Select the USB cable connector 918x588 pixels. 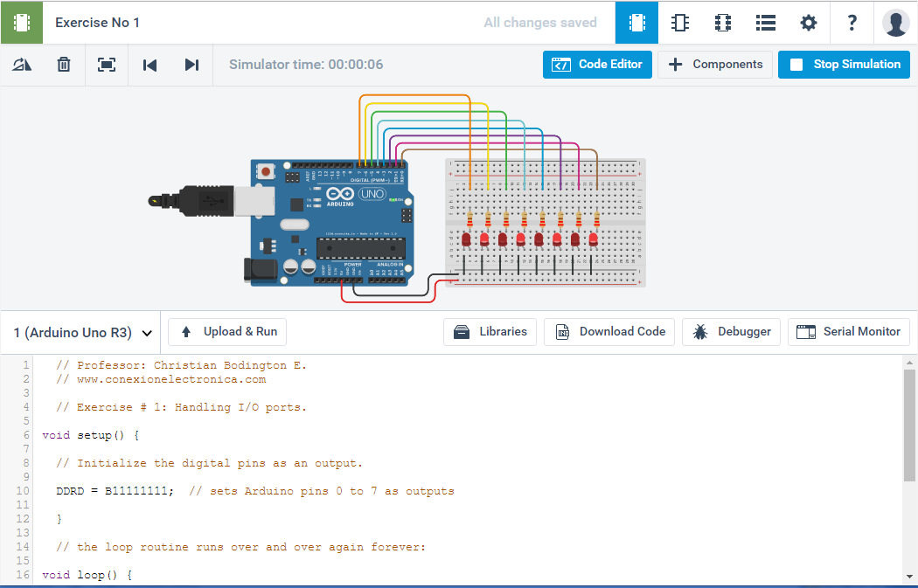(212, 201)
